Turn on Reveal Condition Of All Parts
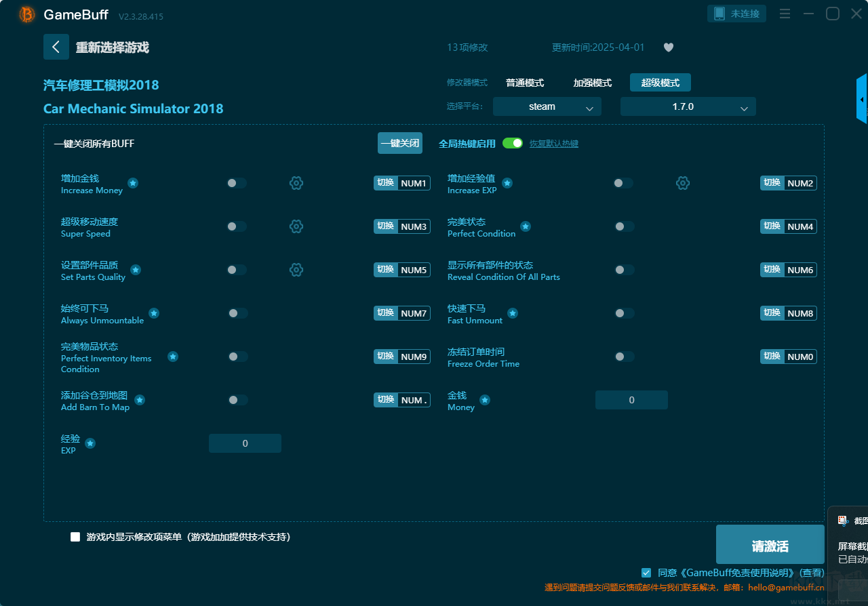This screenshot has width=868, height=606. tap(625, 270)
